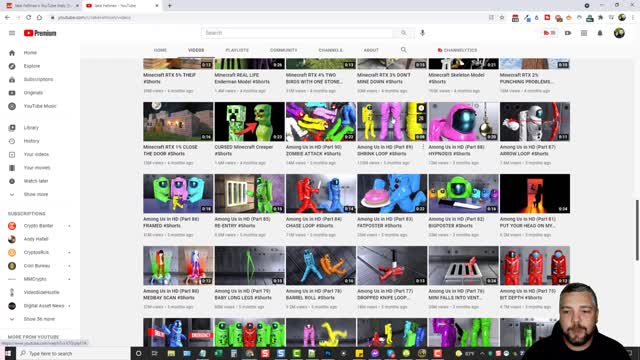Activate voice search microphone
Screen dimensions: 640x360
422,33
